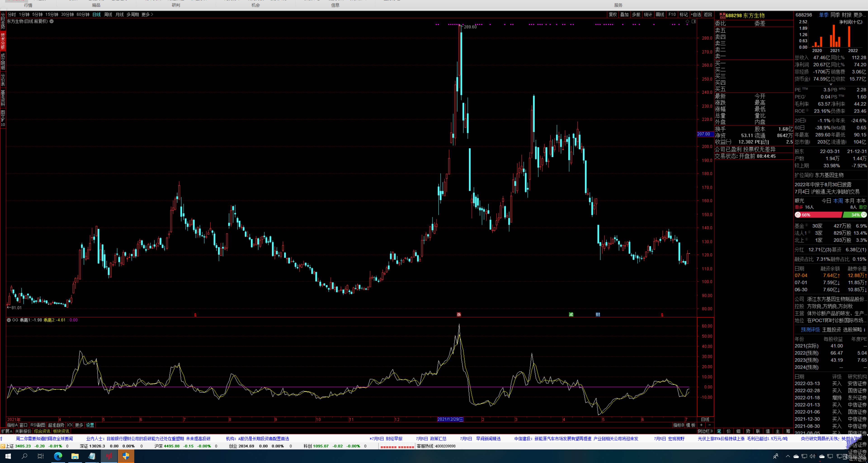Viewport: 868px width, 463px height.
Task: Switch to the 综合资讯 bottom tab
Action: click(42, 431)
